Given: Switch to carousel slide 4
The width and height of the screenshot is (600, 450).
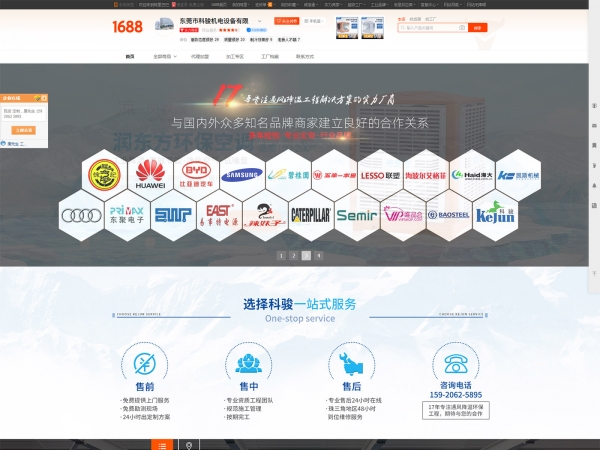Looking at the screenshot, I should (x=318, y=255).
